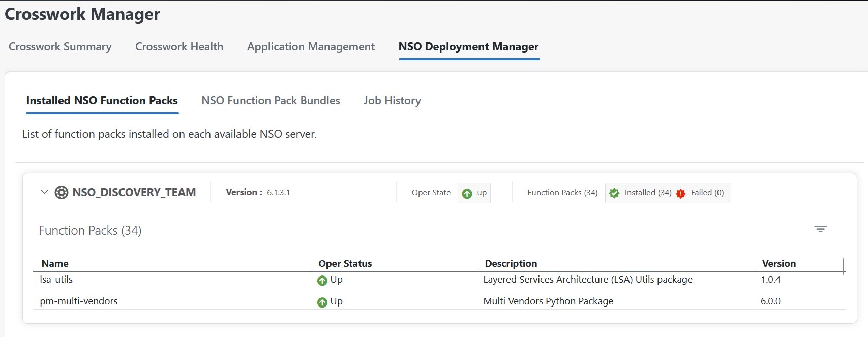868x337 pixels.
Task: Sort by the Version column header
Action: click(x=779, y=263)
